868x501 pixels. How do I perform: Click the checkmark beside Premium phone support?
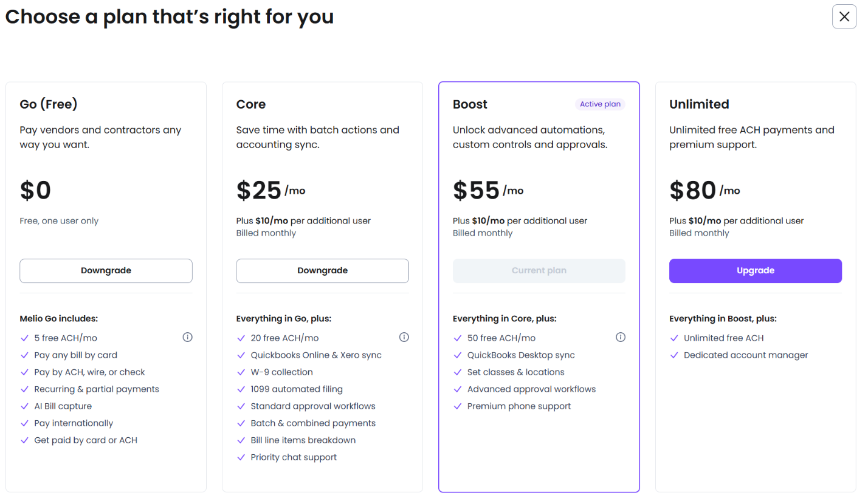458,406
